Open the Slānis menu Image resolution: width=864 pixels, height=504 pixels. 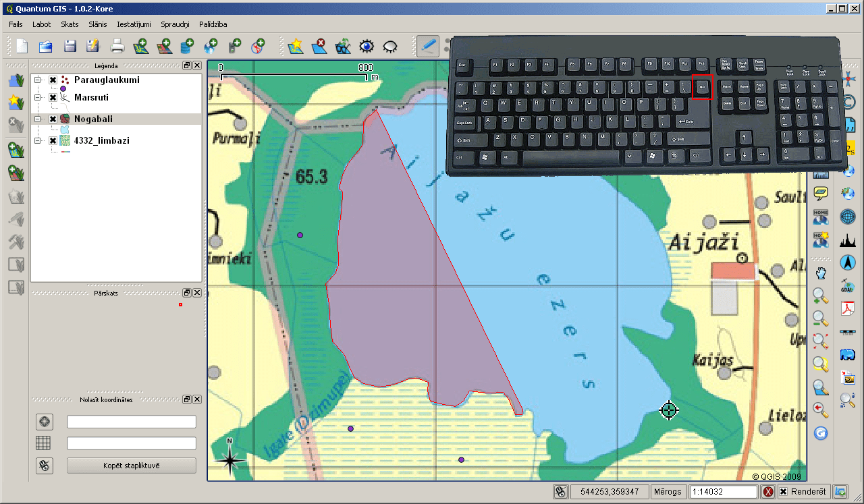click(x=98, y=24)
